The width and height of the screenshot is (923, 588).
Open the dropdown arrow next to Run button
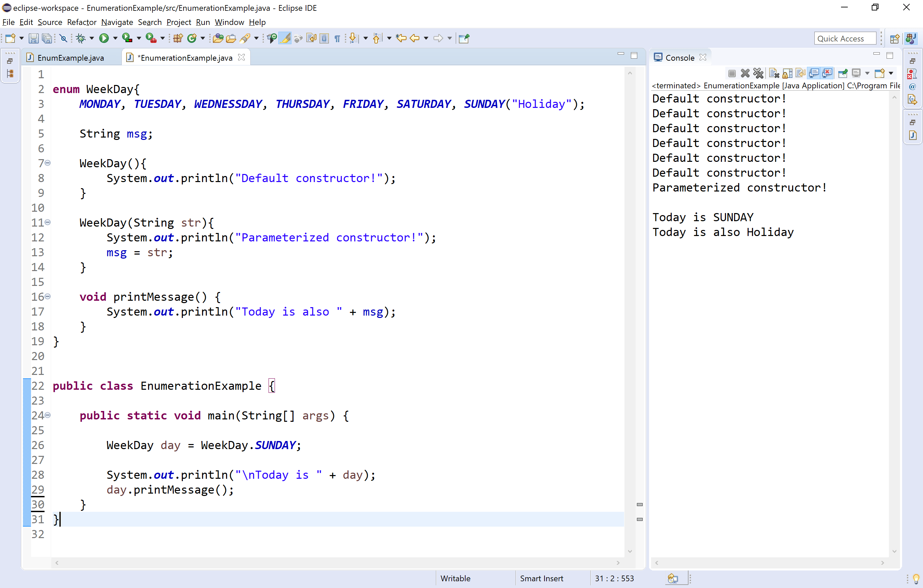tap(115, 38)
